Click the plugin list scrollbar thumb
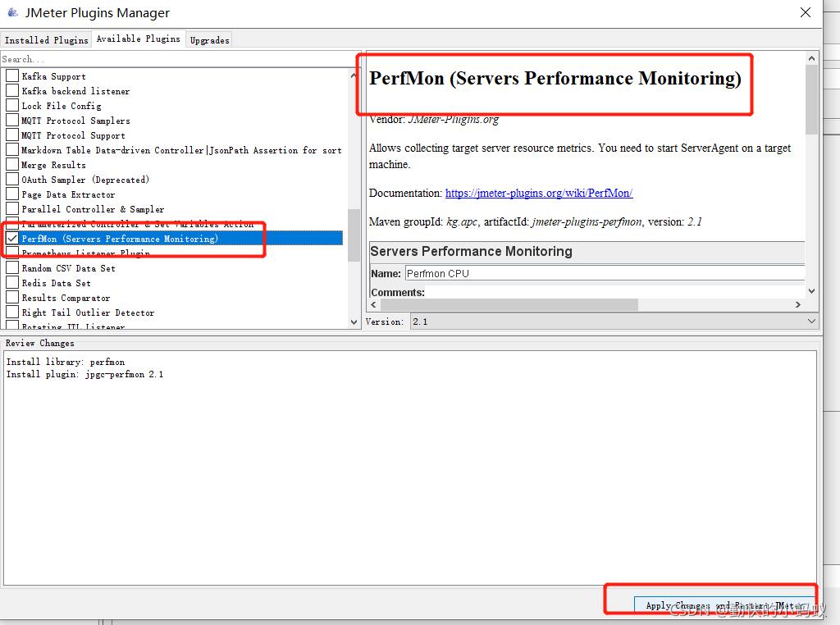 pos(354,235)
